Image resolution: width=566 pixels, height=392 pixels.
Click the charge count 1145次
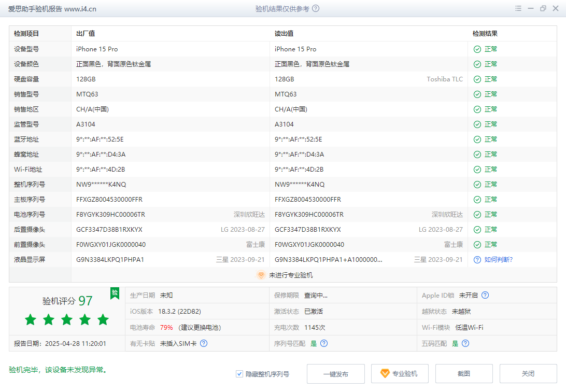click(x=315, y=327)
